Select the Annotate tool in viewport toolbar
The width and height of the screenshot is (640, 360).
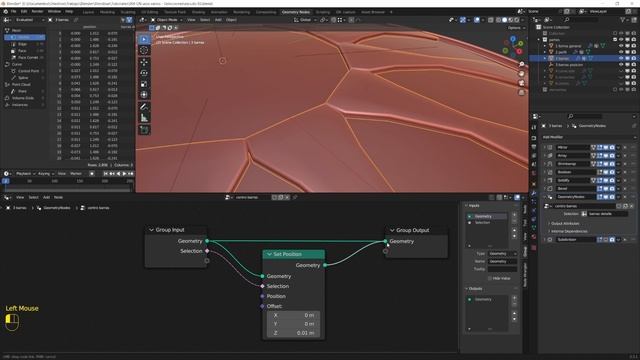click(144, 107)
